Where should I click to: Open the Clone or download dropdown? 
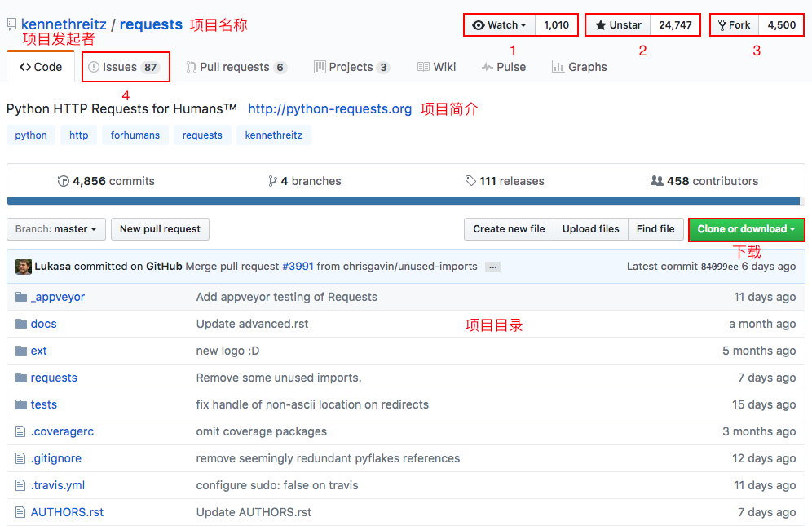point(746,229)
